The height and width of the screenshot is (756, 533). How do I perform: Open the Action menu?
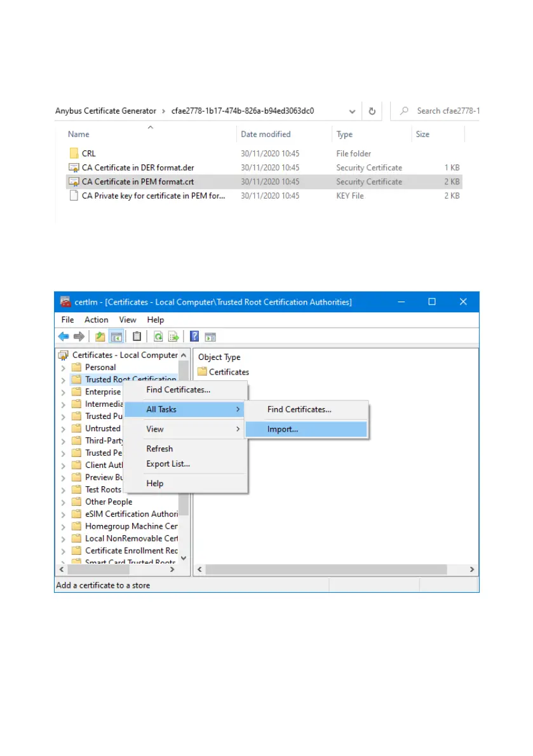tap(96, 320)
